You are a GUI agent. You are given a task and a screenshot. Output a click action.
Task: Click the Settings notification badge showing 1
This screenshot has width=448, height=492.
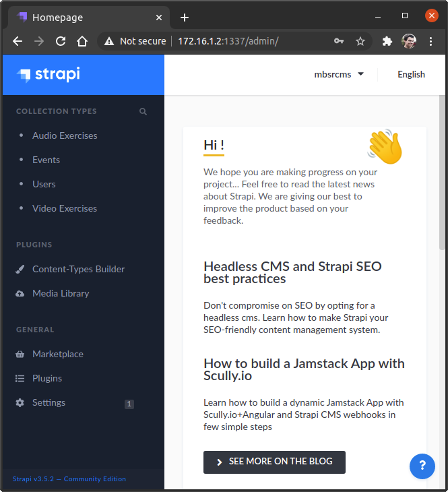click(x=129, y=404)
